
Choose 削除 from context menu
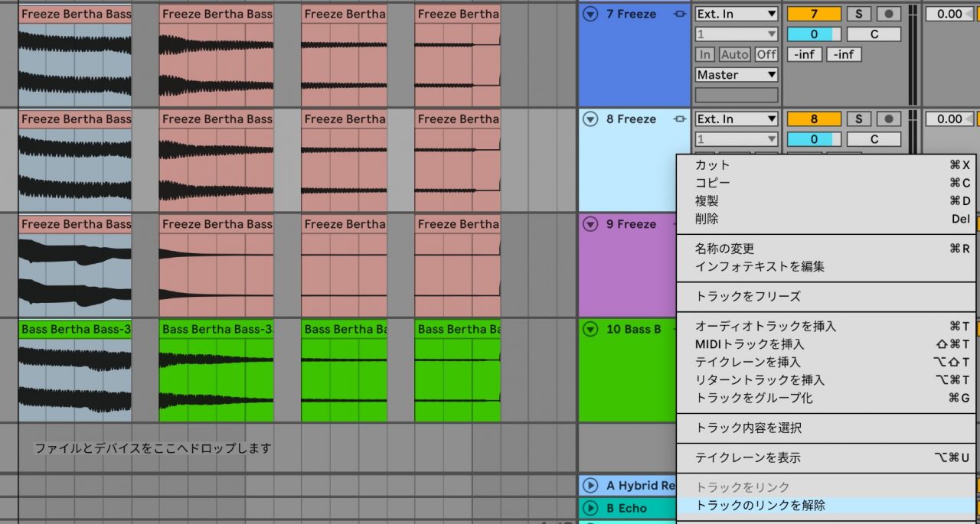pyautogui.click(x=827, y=219)
